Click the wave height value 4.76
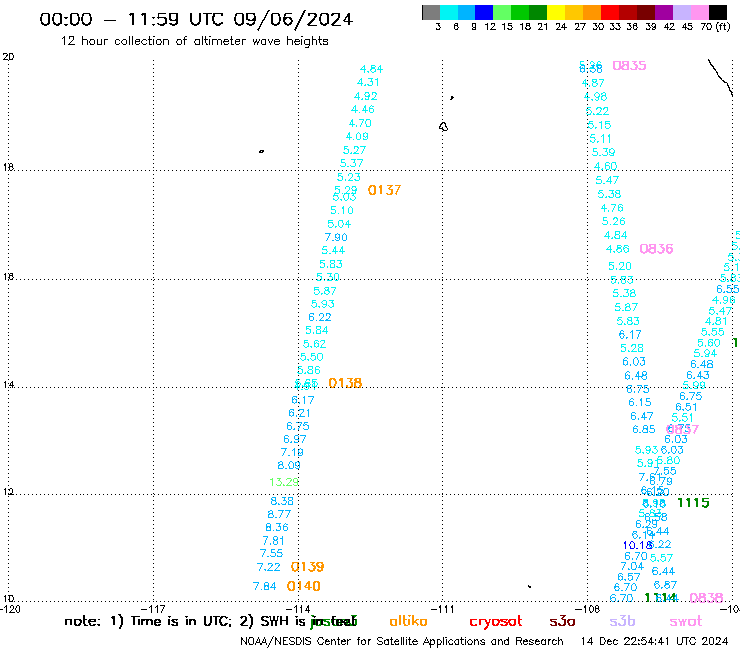The image size is (740, 650). point(612,208)
